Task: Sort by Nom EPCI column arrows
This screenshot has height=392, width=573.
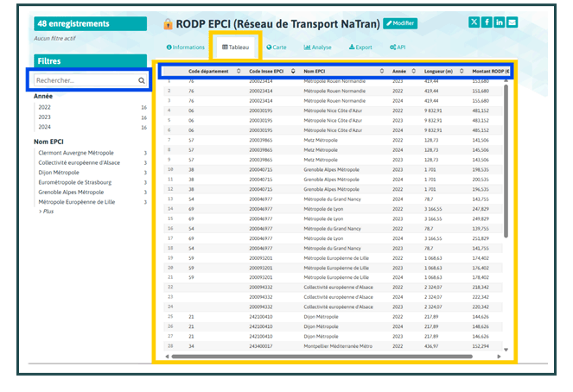Action: [x=381, y=71]
